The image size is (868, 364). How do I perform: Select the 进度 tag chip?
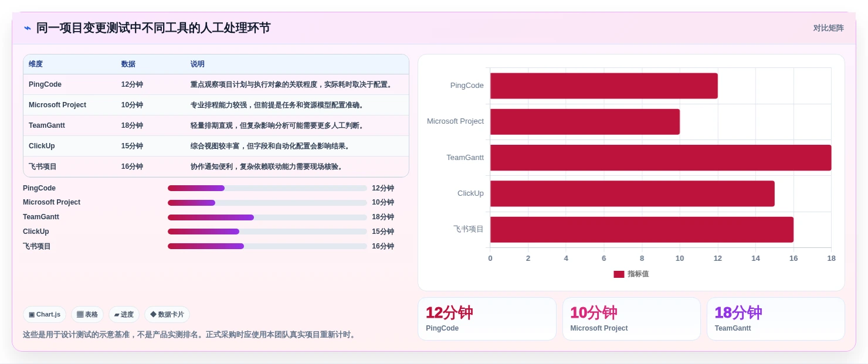(124, 314)
